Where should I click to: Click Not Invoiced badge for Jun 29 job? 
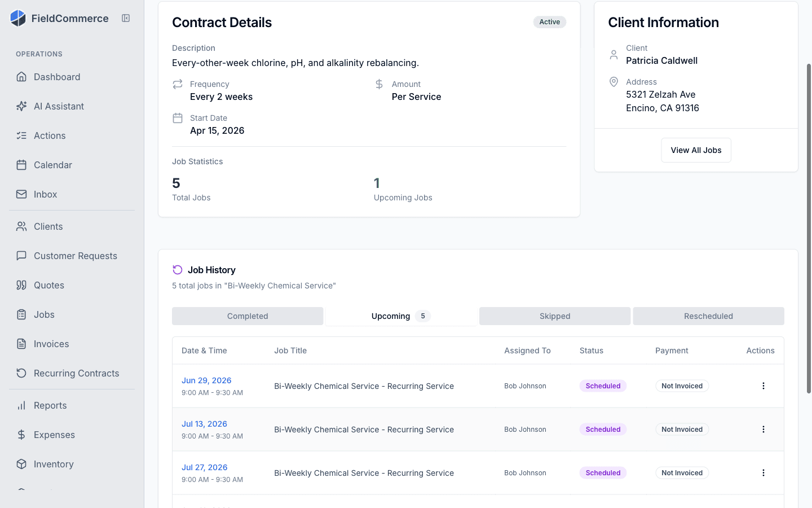[682, 386]
